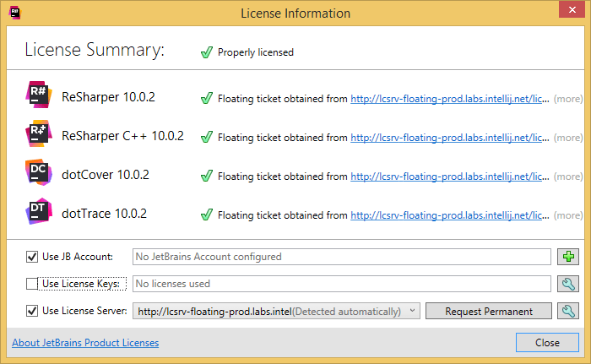
Task: Disable the Use JB Account checkbox
Action: [32, 257]
